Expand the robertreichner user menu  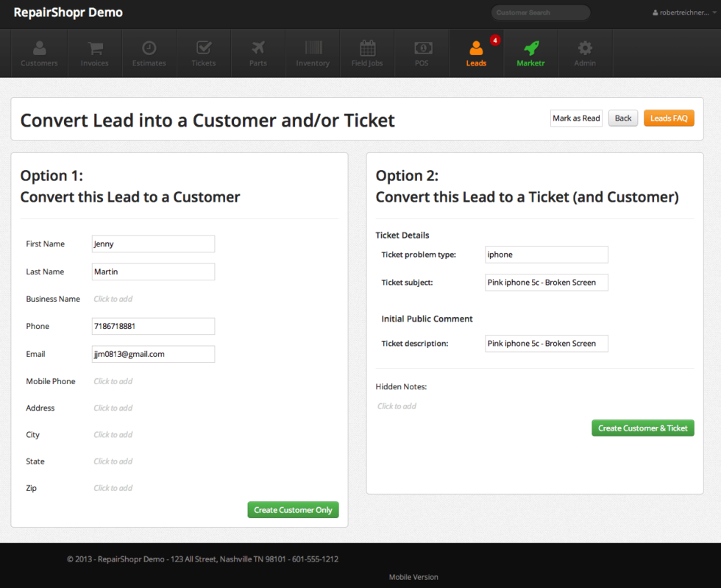[684, 13]
